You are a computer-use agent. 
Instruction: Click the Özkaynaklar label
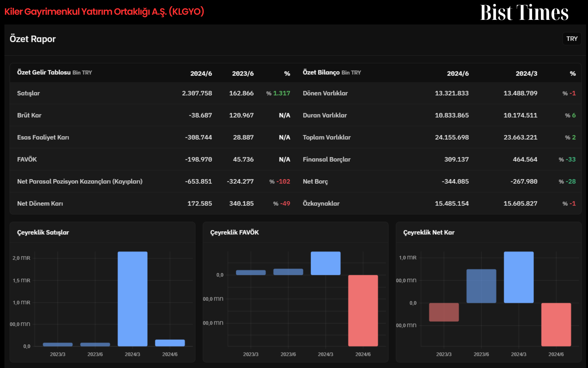(x=321, y=204)
